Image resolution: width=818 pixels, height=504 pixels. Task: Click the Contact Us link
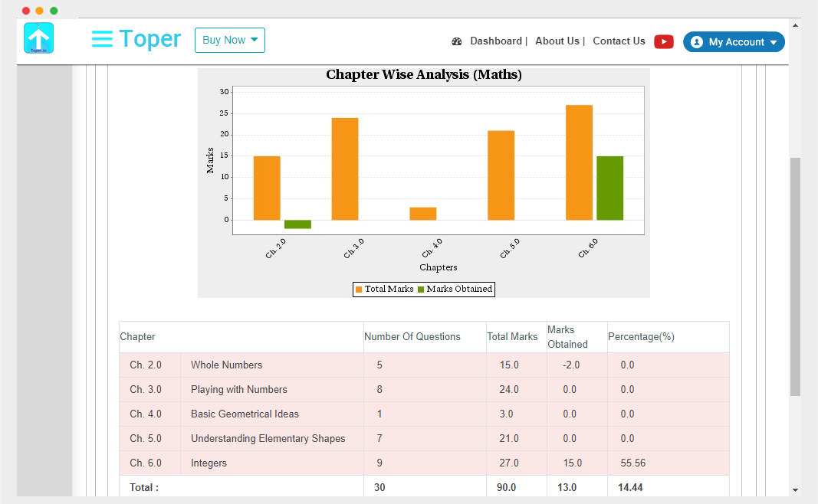point(619,41)
